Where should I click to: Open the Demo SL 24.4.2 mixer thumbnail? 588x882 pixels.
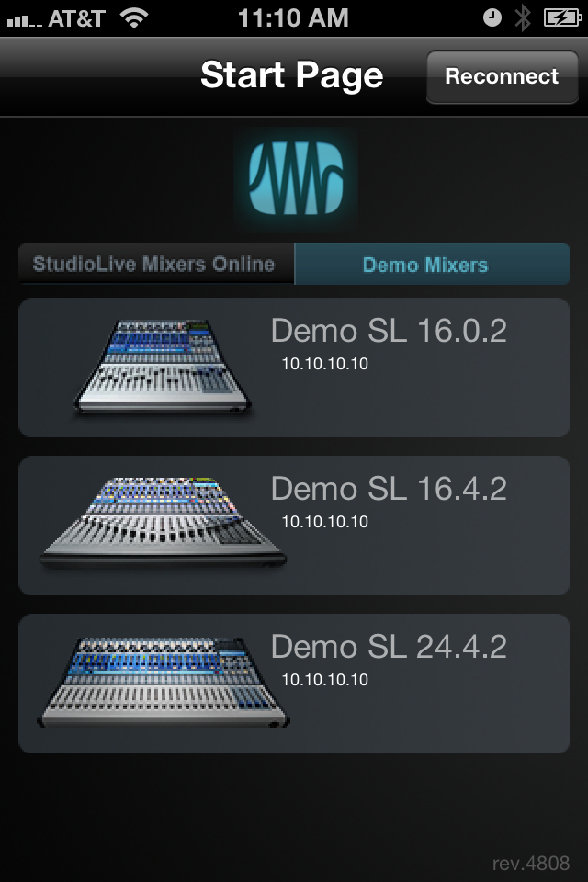coord(164,682)
